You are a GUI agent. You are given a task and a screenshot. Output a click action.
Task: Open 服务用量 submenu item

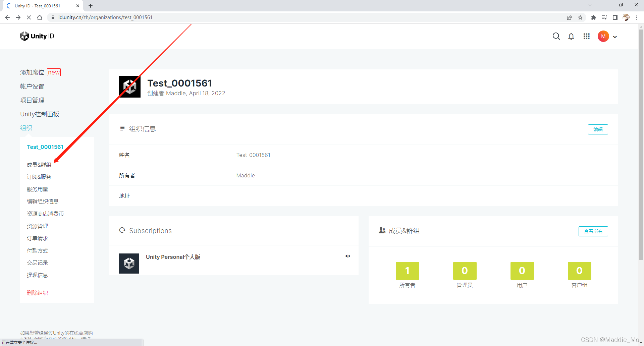coord(37,189)
